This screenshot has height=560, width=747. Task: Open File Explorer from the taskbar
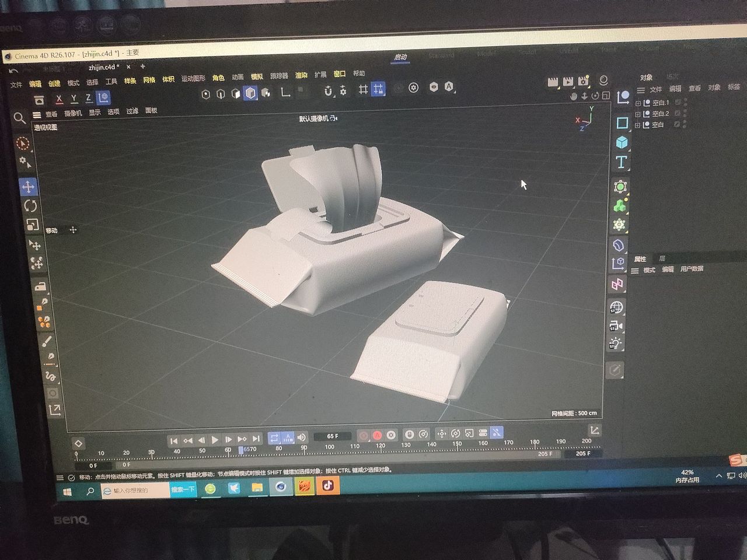pos(257,488)
